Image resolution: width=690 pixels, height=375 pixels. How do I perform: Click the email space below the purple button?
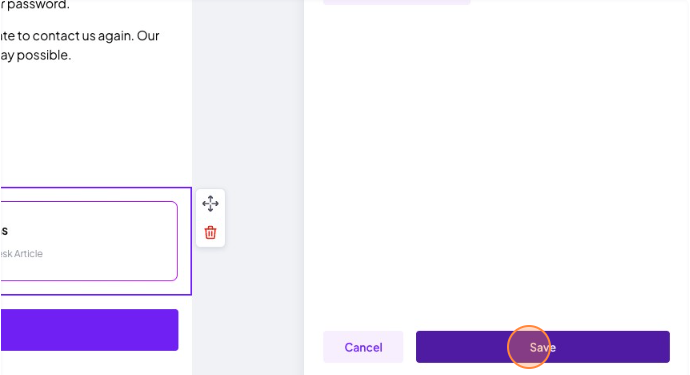(x=95, y=364)
